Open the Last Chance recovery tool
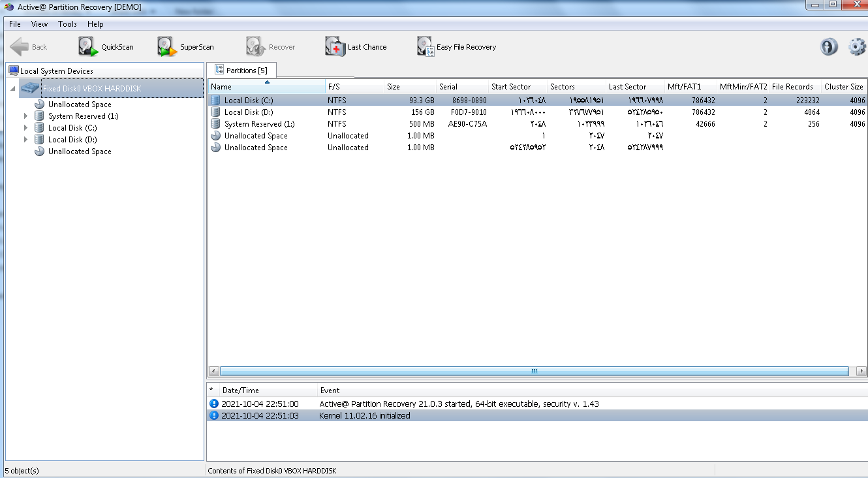Screen dimensions: 868x478 [x=356, y=47]
